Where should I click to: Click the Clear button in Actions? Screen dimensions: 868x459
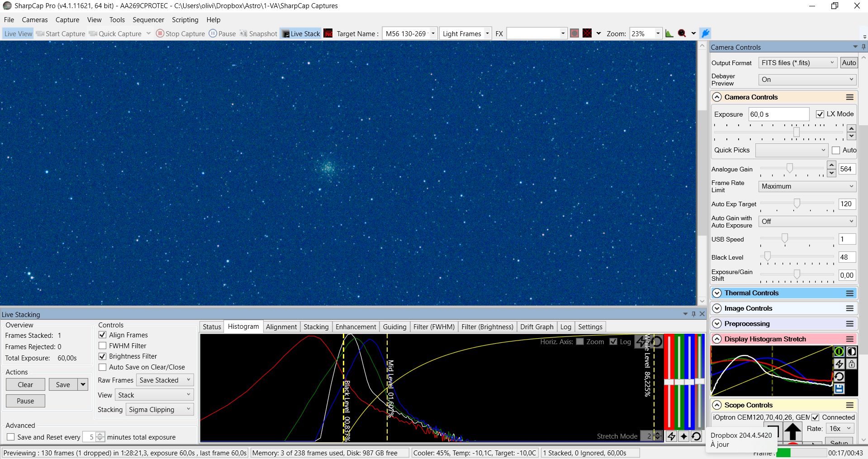pyautogui.click(x=25, y=385)
